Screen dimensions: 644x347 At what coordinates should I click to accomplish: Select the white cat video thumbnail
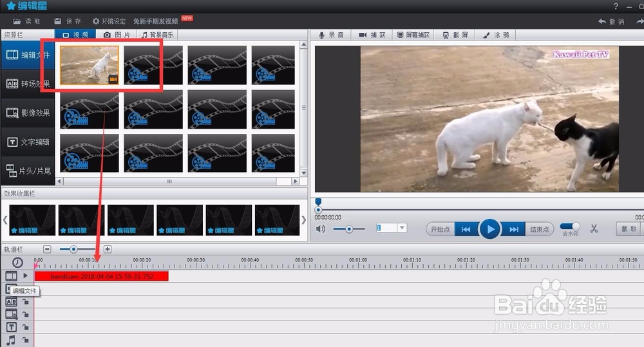click(x=89, y=65)
